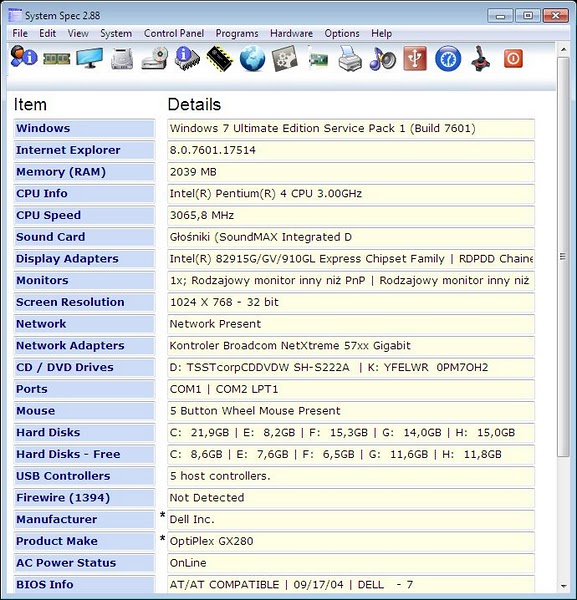Click the 2039 MB memory value
Screen dimensions: 577x600
click(351, 172)
